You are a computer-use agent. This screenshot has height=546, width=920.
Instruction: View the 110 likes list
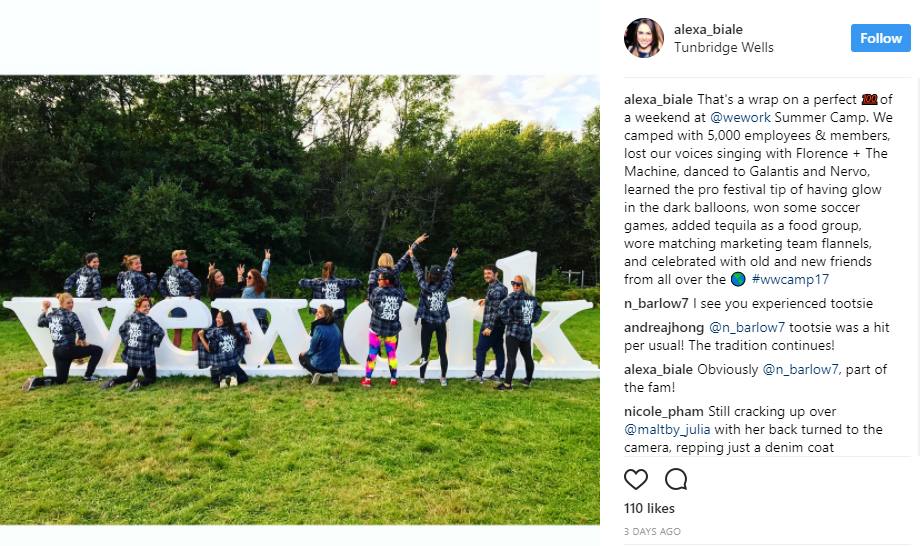650,508
